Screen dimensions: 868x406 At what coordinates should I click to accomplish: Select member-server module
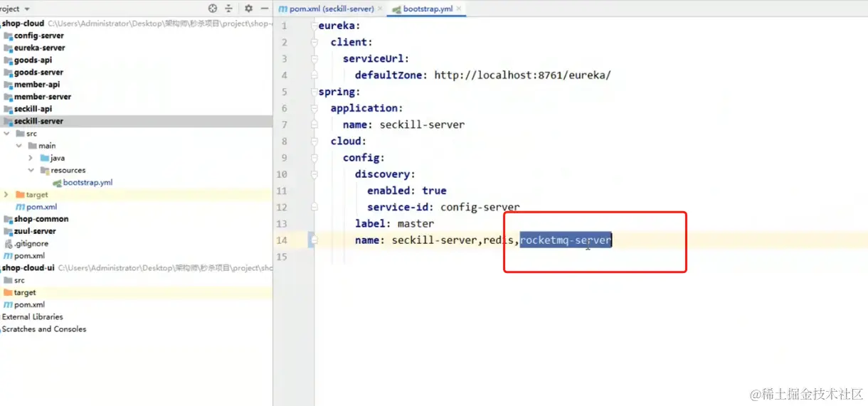(43, 96)
